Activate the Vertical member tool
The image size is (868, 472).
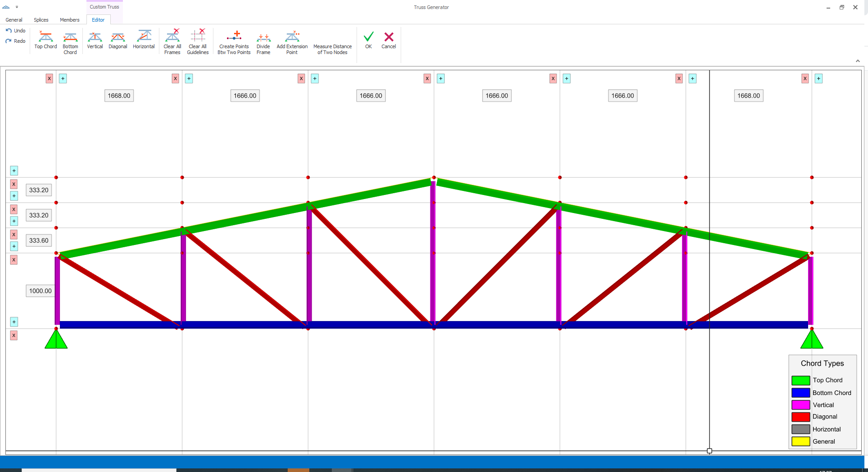[x=95, y=41]
